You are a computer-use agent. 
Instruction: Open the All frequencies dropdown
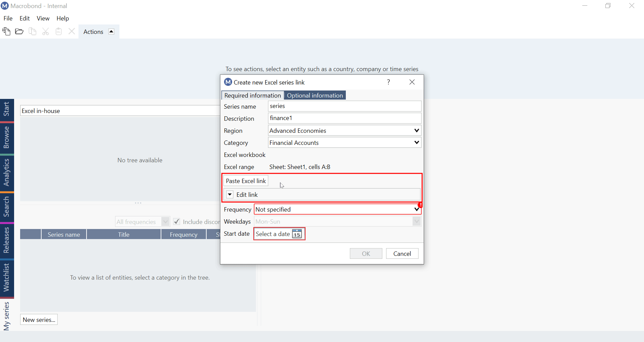[x=165, y=222]
